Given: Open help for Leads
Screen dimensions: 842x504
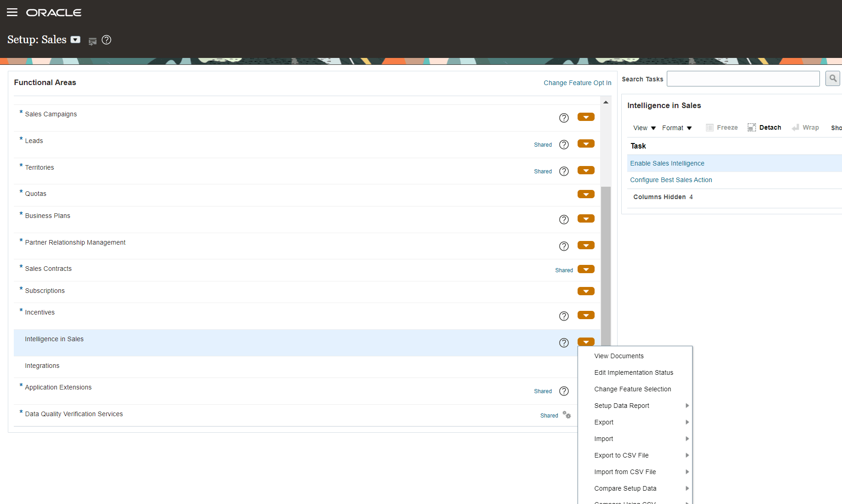Looking at the screenshot, I should coord(564,145).
